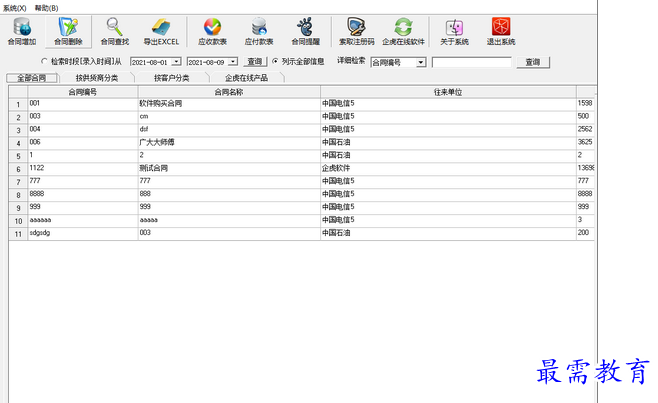Click the 合同编号 column header

click(83, 92)
